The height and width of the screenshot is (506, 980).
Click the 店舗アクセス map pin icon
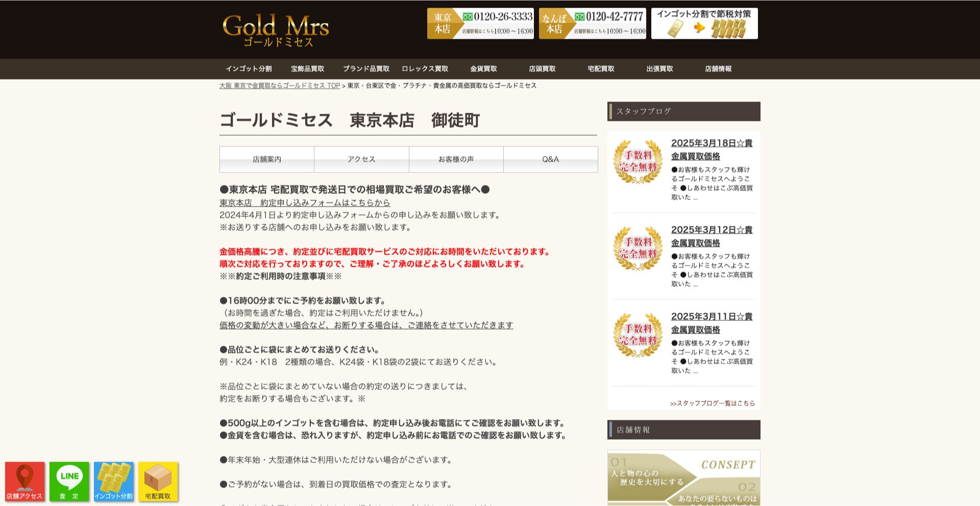click(x=25, y=482)
